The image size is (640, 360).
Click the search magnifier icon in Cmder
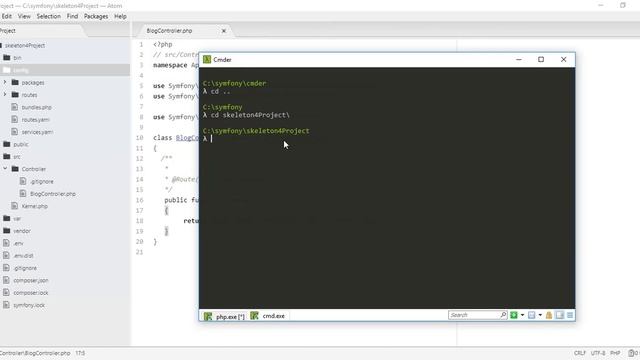[x=503, y=315]
